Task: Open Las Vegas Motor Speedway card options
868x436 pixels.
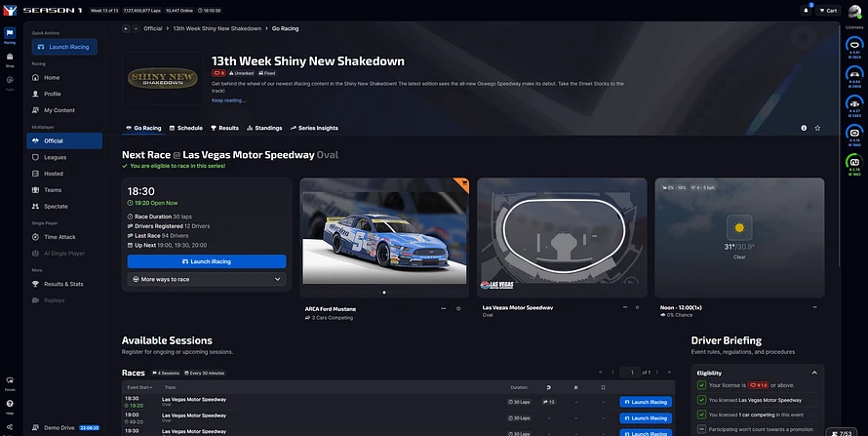Action: [x=625, y=307]
